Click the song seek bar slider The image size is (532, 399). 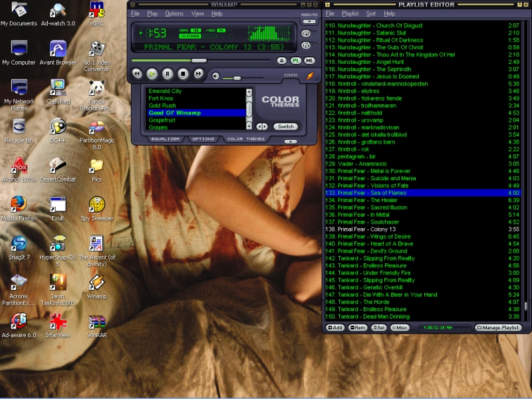coord(198,61)
